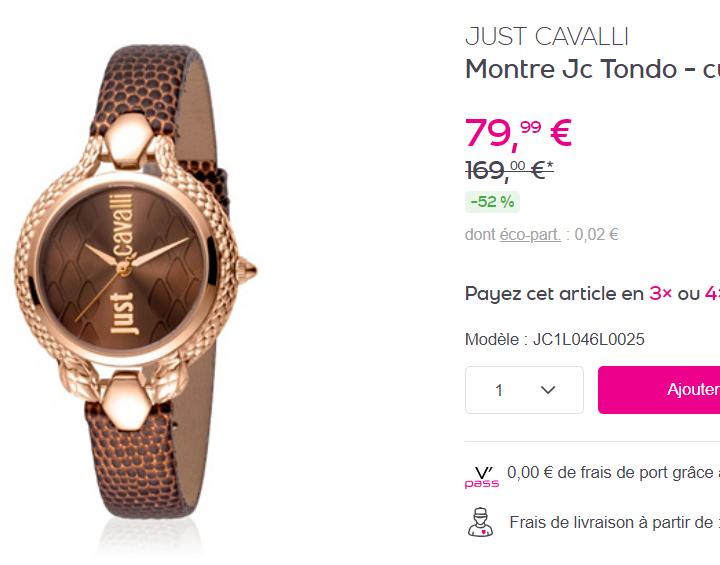Viewport: 720px width, 565px height.
Task: Click the delivery person icon
Action: click(481, 522)
